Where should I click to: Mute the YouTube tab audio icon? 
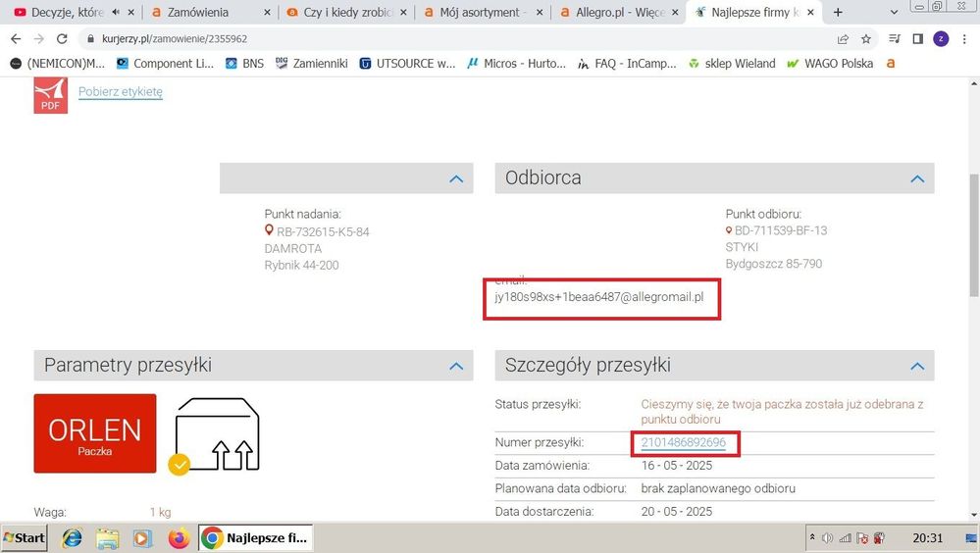(116, 13)
